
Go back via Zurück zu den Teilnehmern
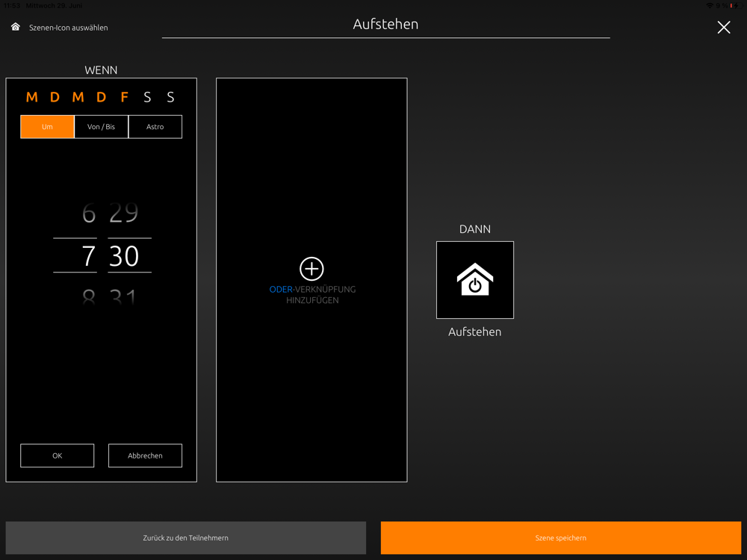point(186,538)
